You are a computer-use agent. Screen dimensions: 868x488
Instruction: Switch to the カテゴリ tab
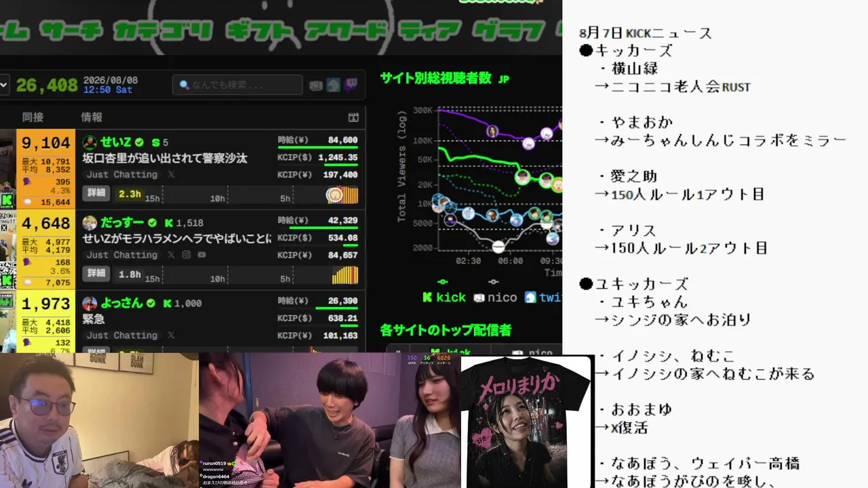coord(162,30)
